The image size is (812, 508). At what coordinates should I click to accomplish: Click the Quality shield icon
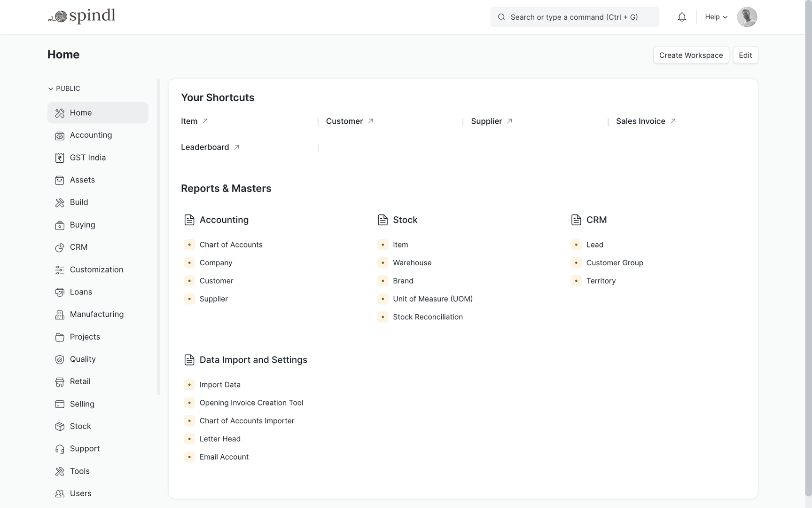60,359
